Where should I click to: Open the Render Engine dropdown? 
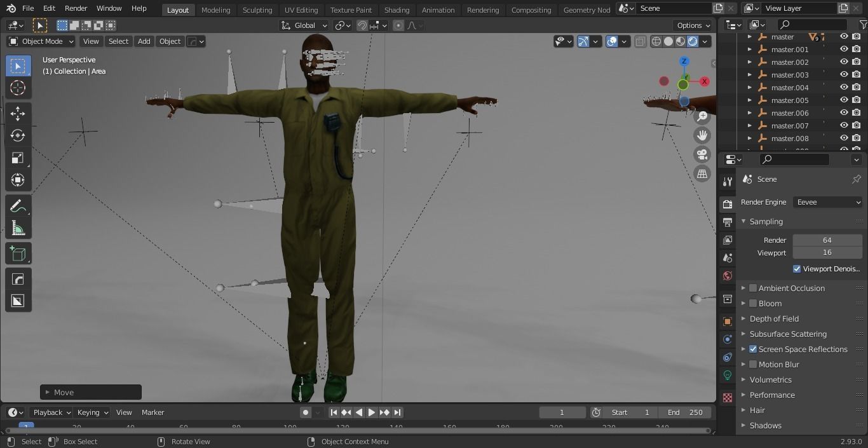(x=827, y=202)
